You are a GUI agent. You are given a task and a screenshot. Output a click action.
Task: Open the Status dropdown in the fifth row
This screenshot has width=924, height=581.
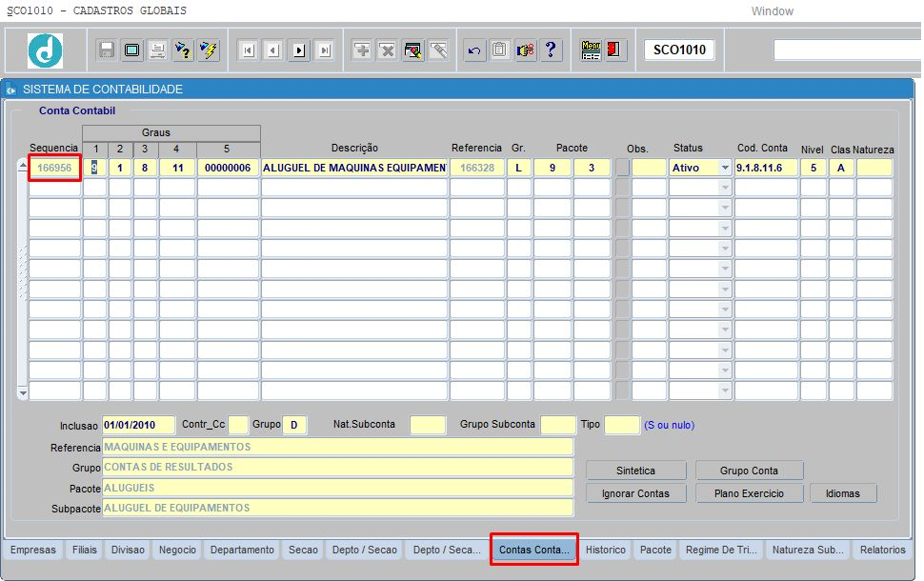(x=725, y=249)
